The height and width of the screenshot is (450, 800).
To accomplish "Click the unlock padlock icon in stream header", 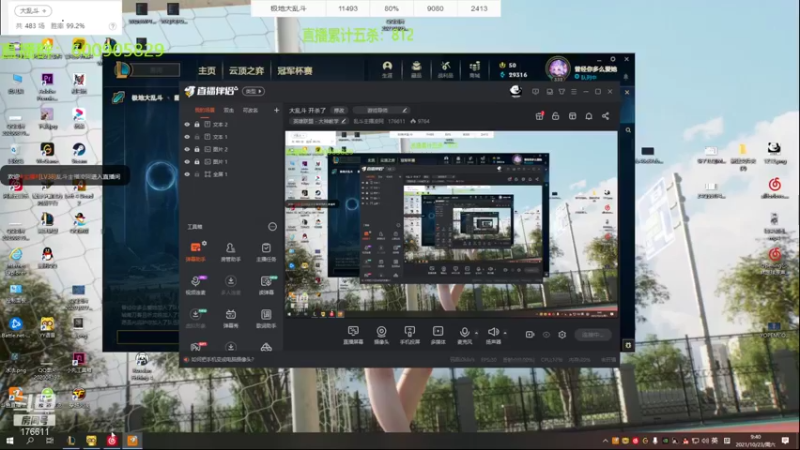I will (556, 116).
